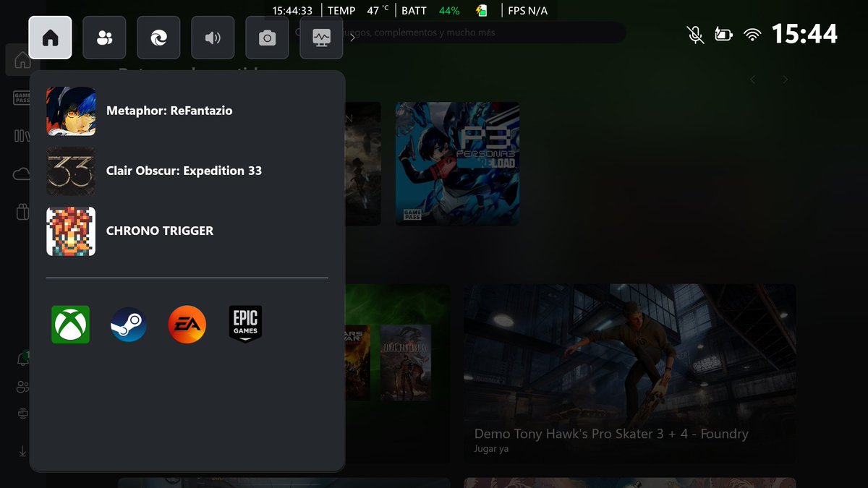Open the audio settings widget
Image resolution: width=868 pixels, height=488 pixels.
(x=212, y=38)
